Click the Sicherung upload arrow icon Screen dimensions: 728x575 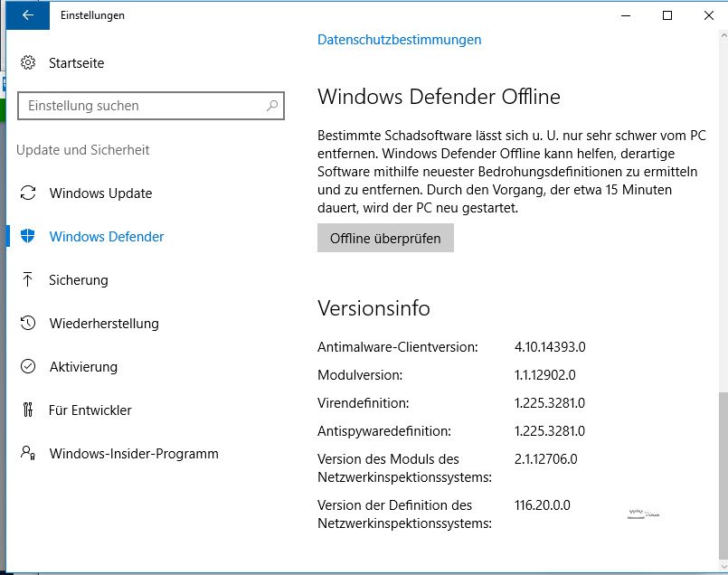click(x=28, y=280)
